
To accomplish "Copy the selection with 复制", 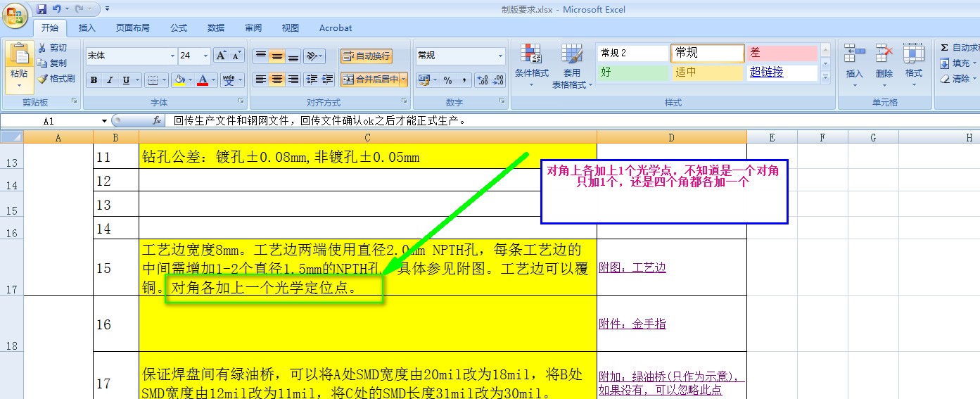I will [x=52, y=63].
